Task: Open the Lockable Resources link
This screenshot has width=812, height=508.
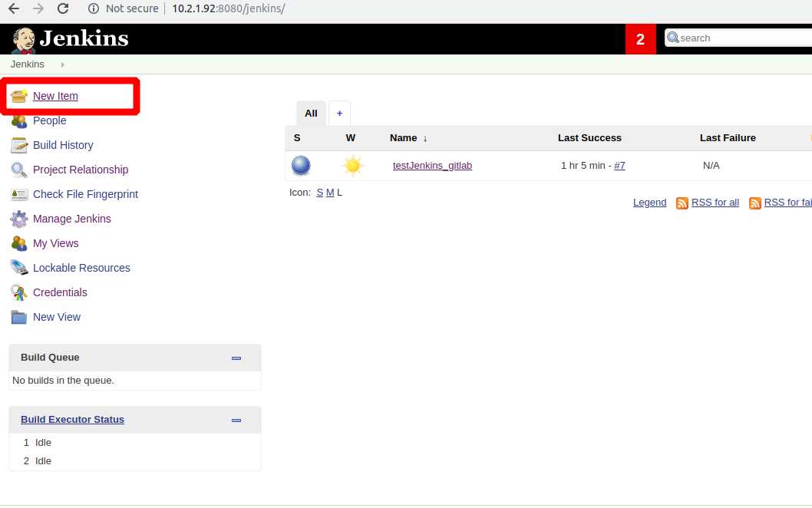Action: [x=81, y=268]
